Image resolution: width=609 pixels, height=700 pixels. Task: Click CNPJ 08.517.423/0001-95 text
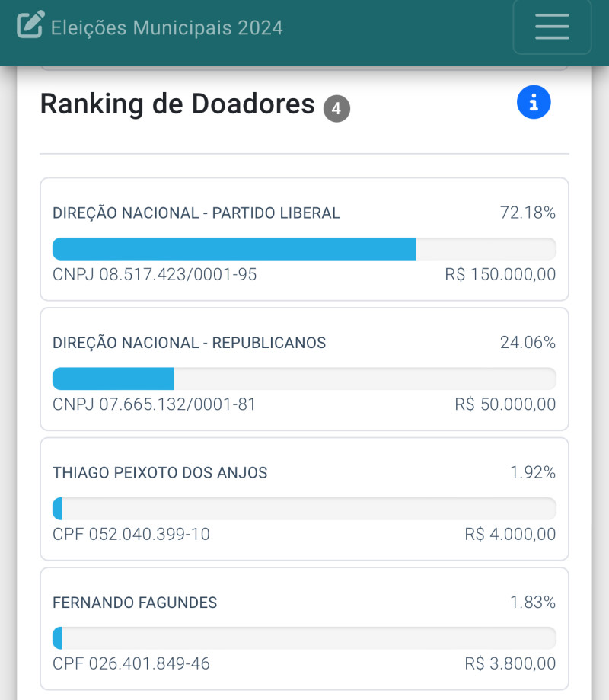click(x=155, y=274)
